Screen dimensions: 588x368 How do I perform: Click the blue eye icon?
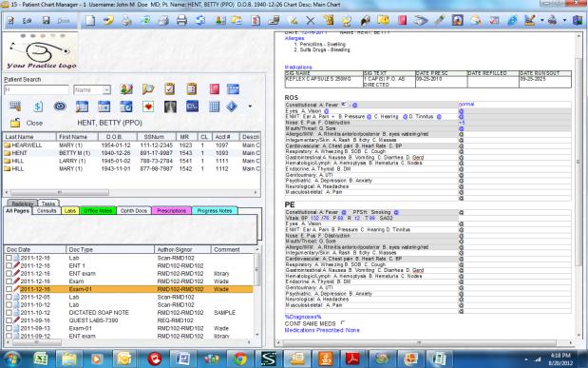[x=60, y=107]
